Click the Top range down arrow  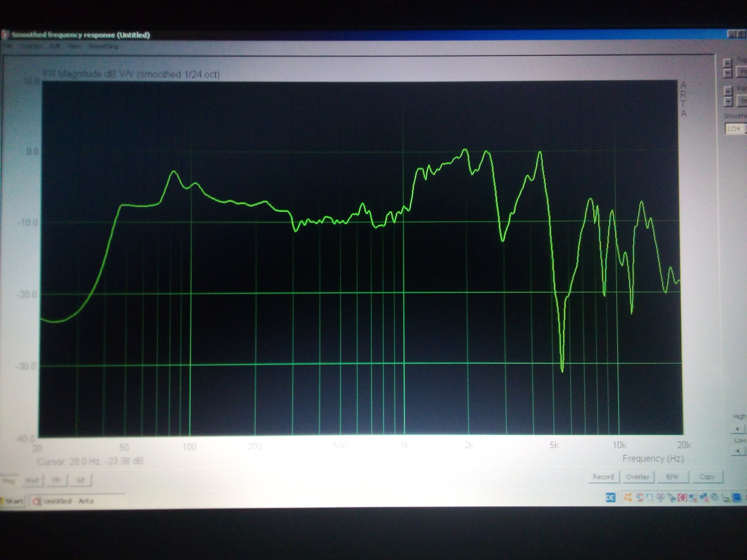[x=728, y=73]
